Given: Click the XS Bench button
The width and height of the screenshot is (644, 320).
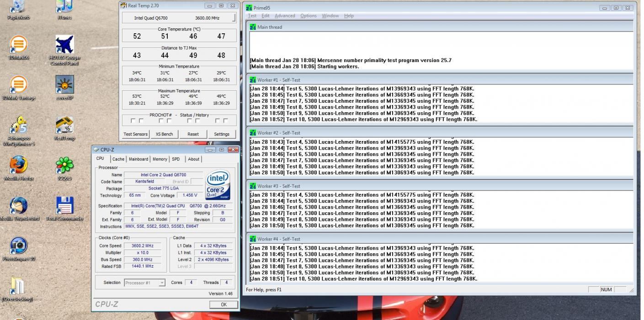Looking at the screenshot, I should coord(164,134).
